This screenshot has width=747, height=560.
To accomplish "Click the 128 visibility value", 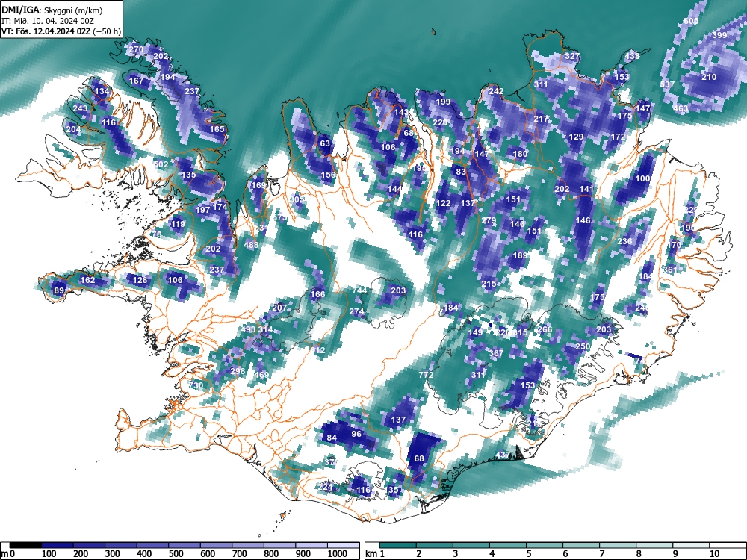I will point(140,280).
